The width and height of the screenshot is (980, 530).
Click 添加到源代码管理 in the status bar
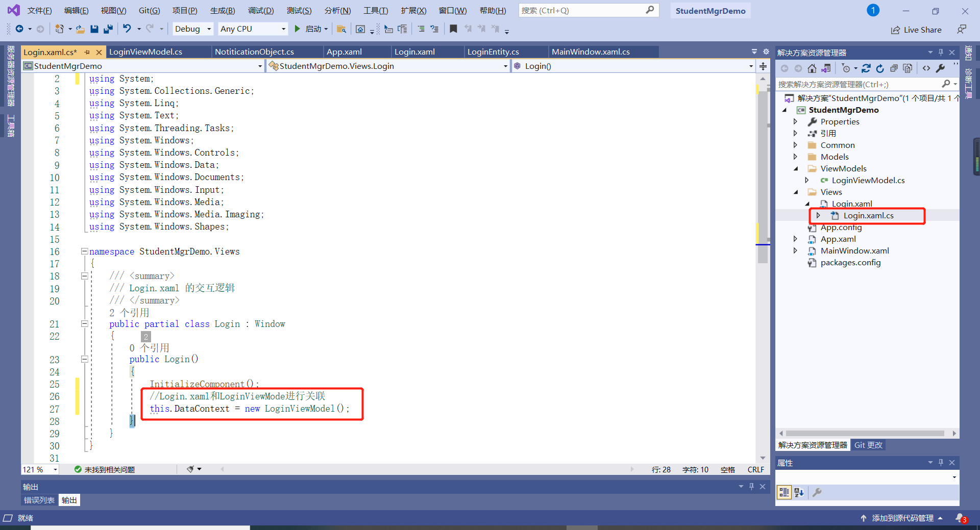point(901,518)
